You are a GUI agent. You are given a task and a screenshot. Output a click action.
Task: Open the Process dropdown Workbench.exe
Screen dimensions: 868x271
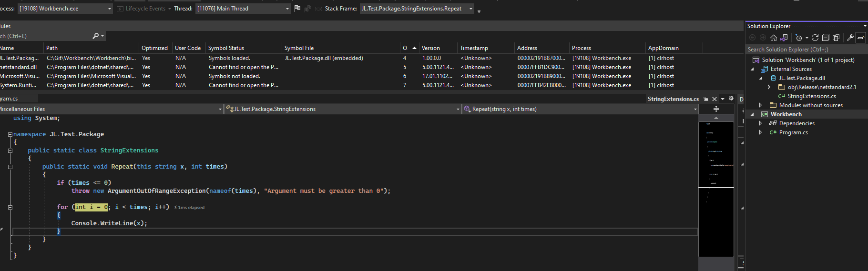[65, 9]
